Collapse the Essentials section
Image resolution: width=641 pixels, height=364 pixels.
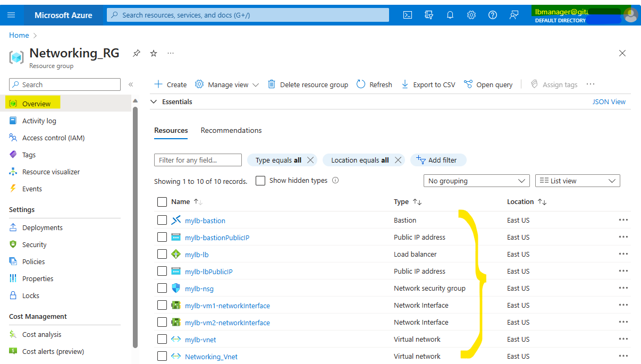[x=154, y=101]
